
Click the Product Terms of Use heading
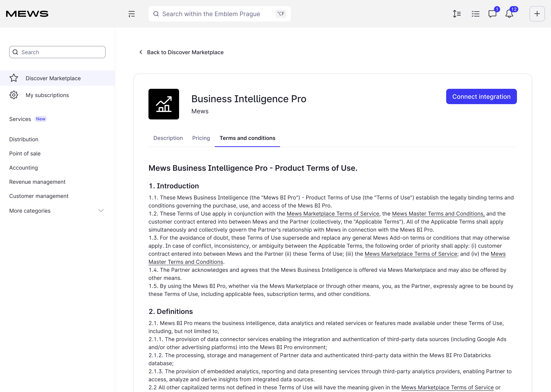(x=253, y=168)
